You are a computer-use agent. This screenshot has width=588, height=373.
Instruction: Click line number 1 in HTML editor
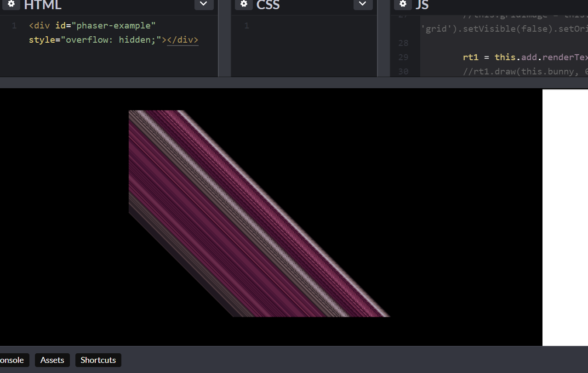pos(14,25)
